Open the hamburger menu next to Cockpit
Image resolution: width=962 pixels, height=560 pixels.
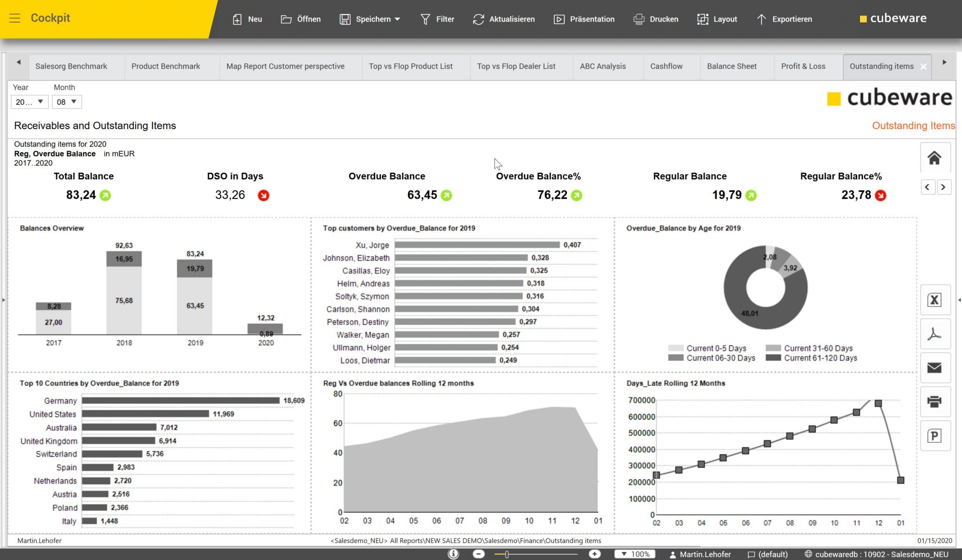tap(15, 18)
